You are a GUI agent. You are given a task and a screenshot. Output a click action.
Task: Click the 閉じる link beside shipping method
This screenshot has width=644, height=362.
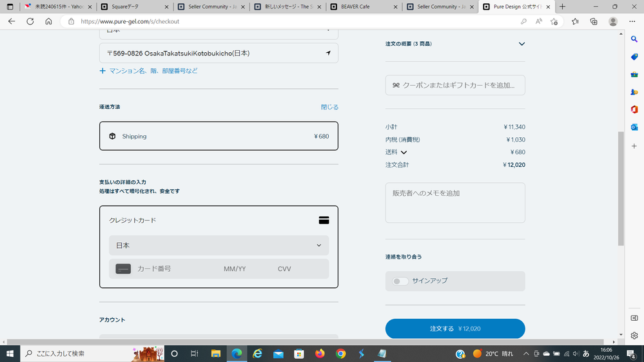(x=329, y=107)
